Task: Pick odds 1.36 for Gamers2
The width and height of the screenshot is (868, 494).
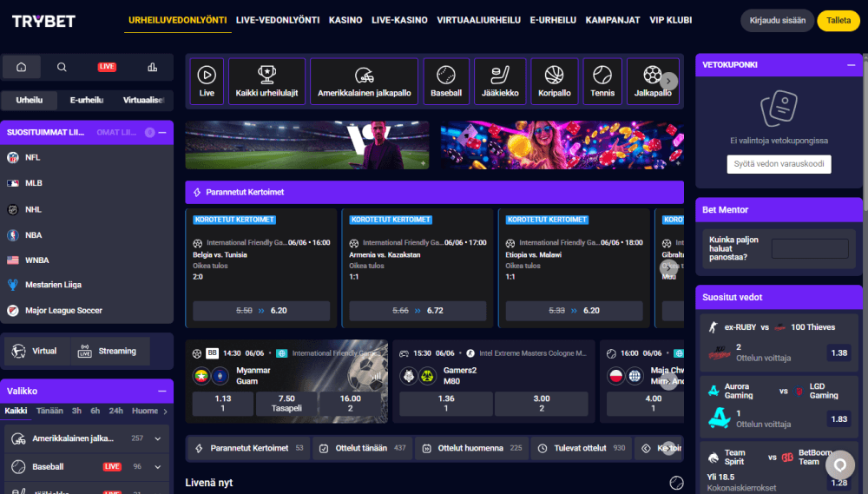Action: (x=446, y=403)
